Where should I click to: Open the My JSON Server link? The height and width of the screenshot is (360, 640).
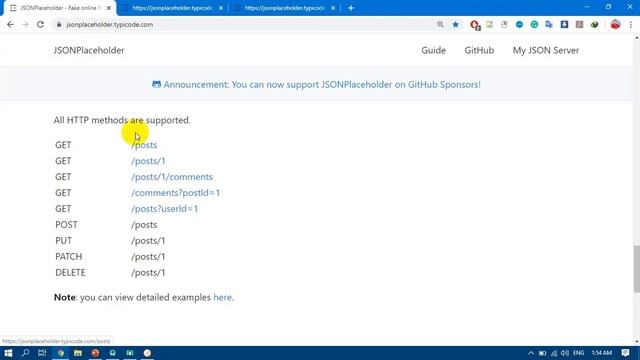point(546,50)
